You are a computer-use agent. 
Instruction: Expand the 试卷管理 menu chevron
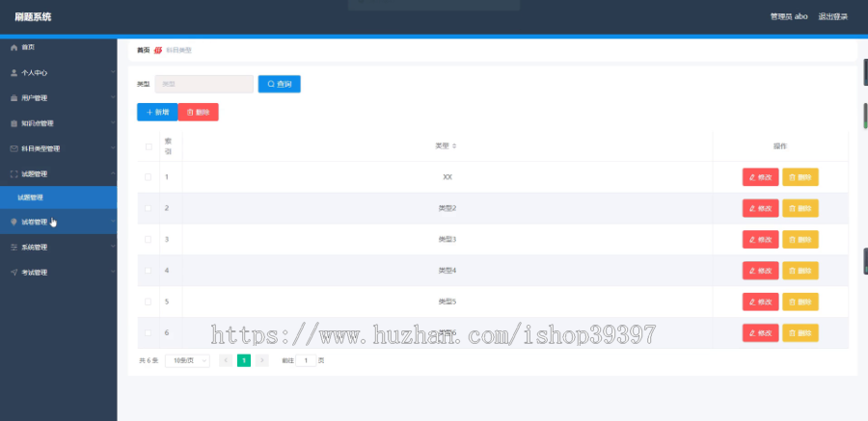(x=113, y=222)
